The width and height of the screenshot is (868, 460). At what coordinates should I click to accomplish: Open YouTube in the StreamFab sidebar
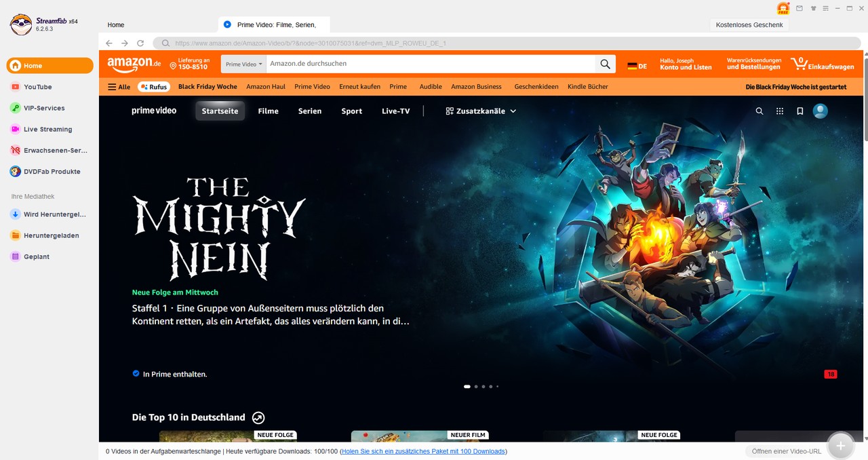point(38,87)
